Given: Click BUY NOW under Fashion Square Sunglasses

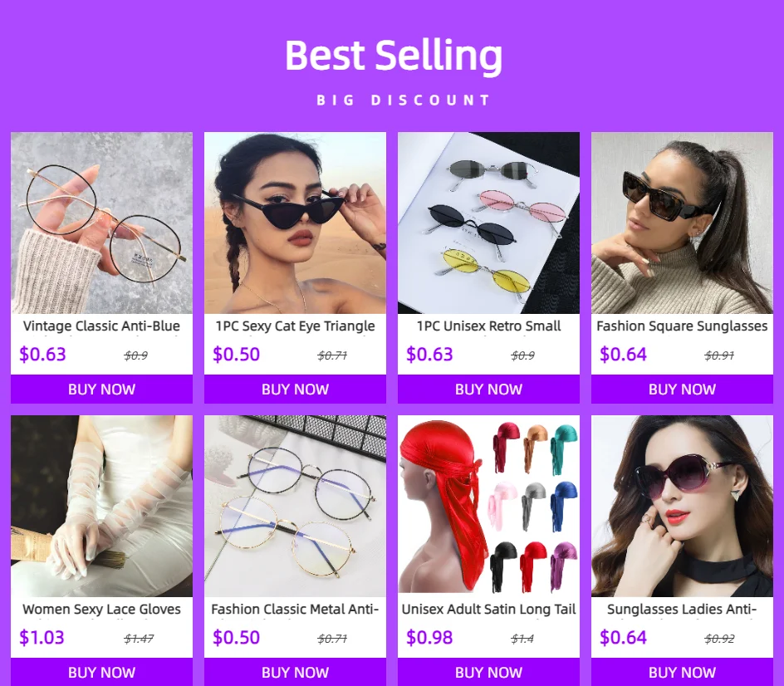Looking at the screenshot, I should point(682,389).
